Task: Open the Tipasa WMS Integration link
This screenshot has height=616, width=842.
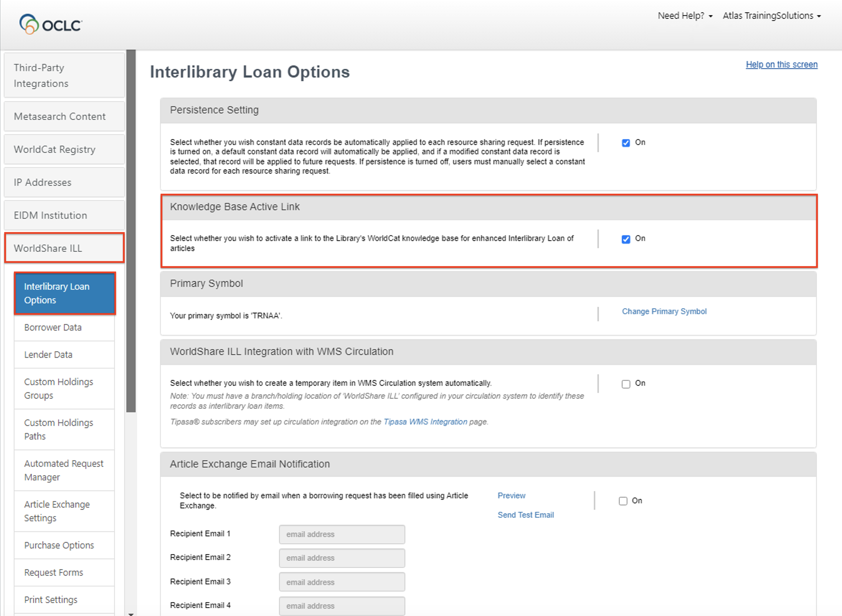Action: point(425,421)
